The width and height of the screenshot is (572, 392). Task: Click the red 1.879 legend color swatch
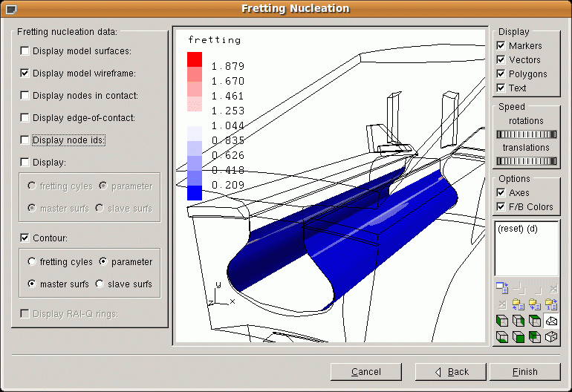[x=195, y=59]
